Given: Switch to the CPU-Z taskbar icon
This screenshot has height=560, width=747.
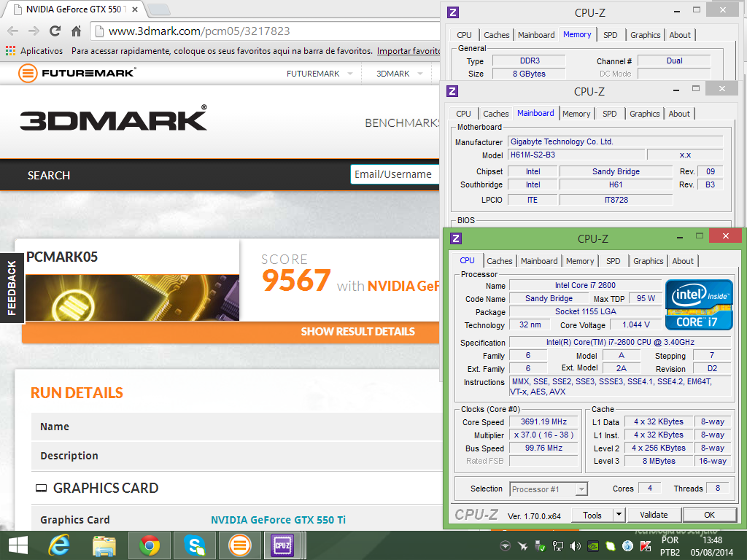Looking at the screenshot, I should 282,545.
